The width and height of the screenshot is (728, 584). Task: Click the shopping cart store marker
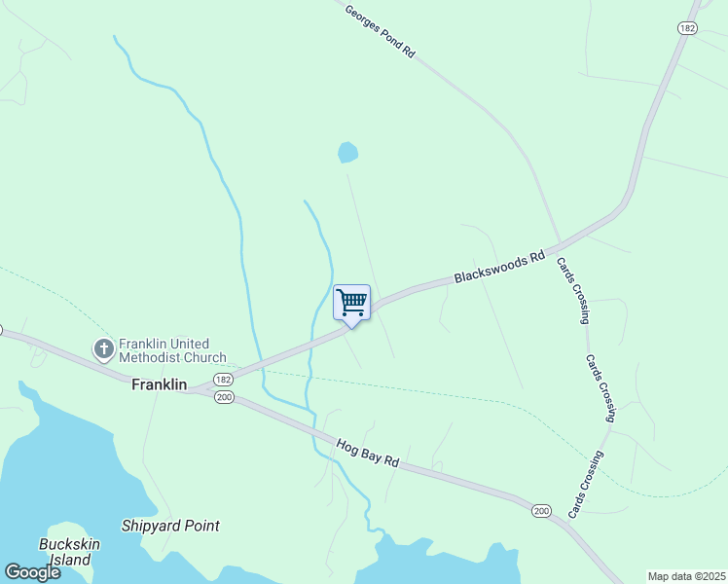click(x=352, y=303)
